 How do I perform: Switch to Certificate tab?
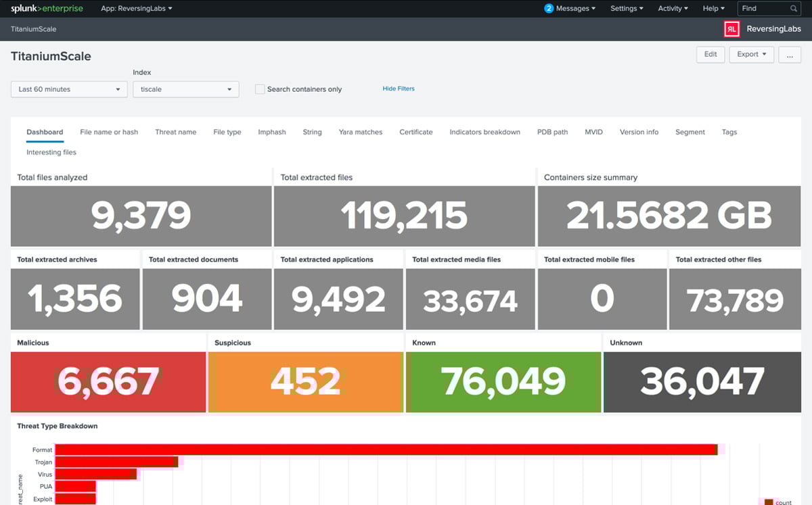click(x=416, y=132)
